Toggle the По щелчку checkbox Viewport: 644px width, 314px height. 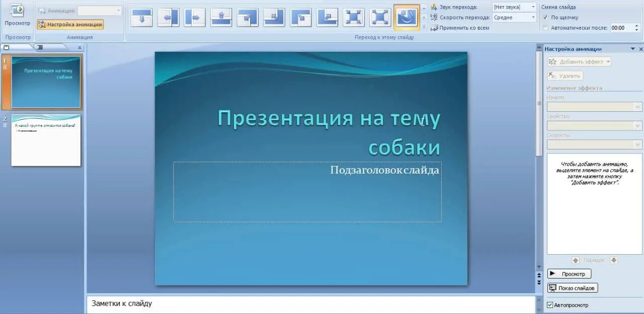tap(546, 18)
